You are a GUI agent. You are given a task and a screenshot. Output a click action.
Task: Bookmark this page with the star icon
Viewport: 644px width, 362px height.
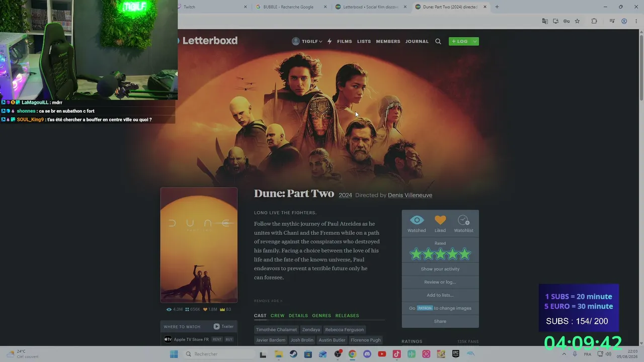577,21
